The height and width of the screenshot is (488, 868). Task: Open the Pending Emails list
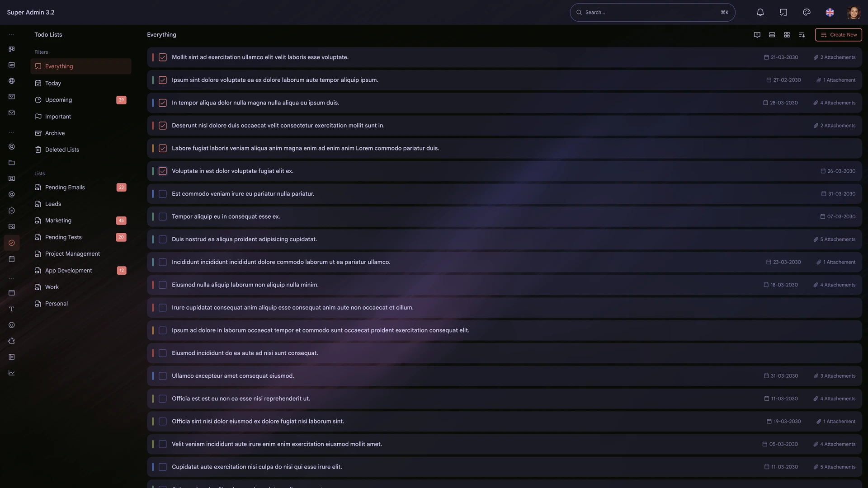pyautogui.click(x=81, y=188)
